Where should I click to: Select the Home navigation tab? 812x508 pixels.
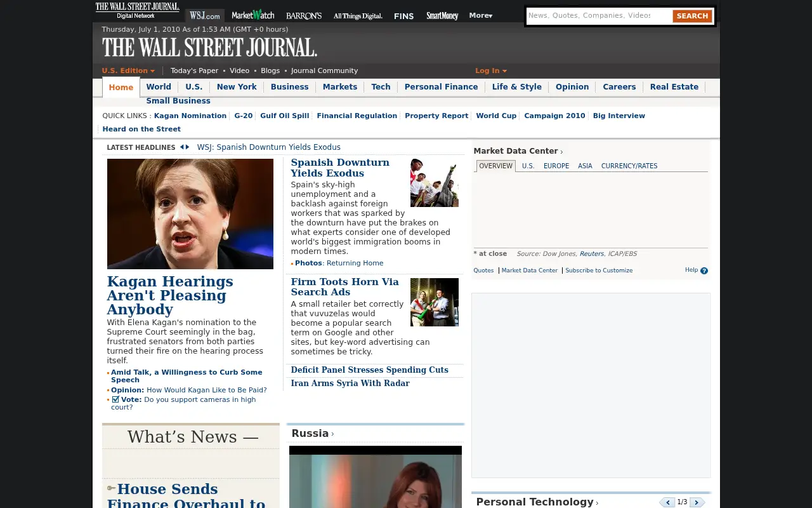coord(121,88)
